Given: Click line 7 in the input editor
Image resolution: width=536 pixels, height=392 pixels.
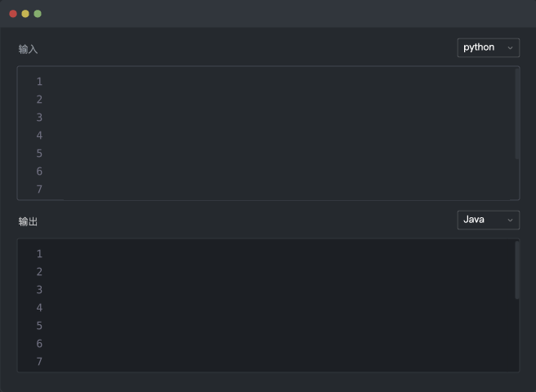Looking at the screenshot, I should click(280, 189).
